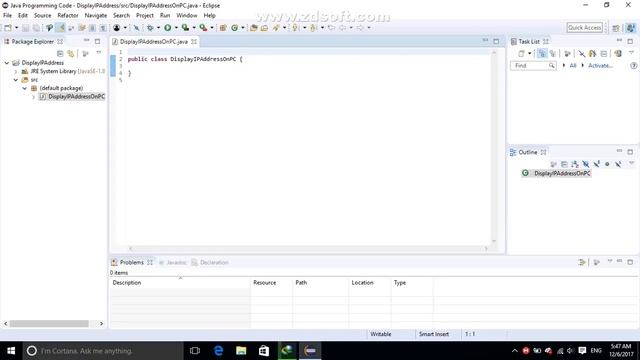This screenshot has height=360, width=640.
Task: Open Package Explorer view menu triangle
Action: coord(99,53)
